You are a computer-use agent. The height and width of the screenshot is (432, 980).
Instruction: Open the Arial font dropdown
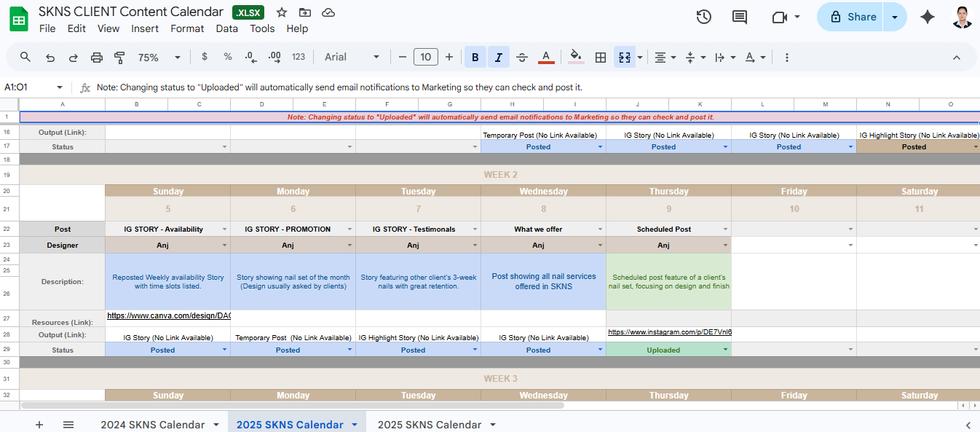click(352, 57)
